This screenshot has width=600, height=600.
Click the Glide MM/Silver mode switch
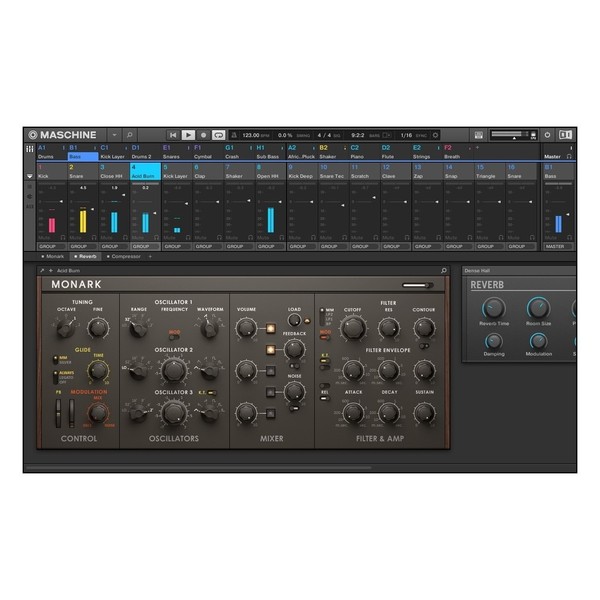coord(55,360)
